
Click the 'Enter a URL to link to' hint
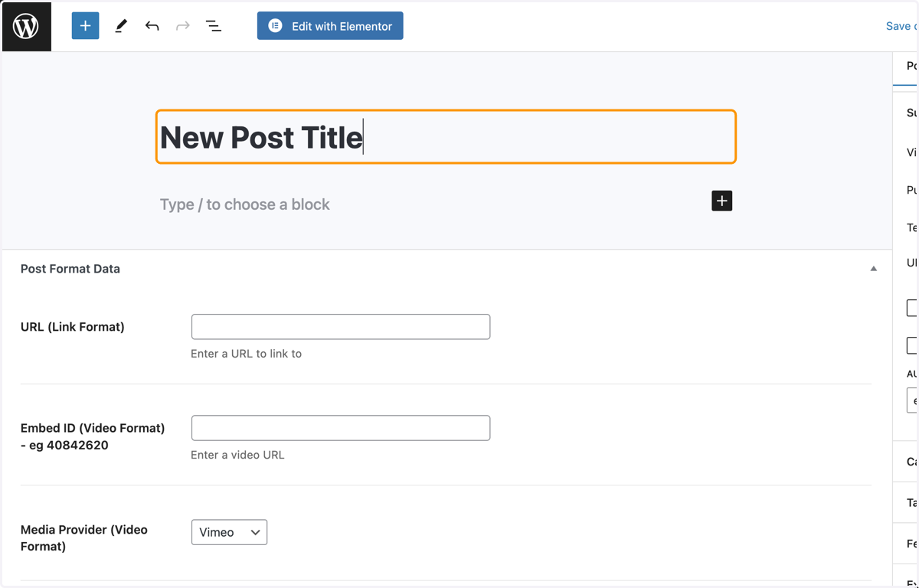click(x=247, y=354)
